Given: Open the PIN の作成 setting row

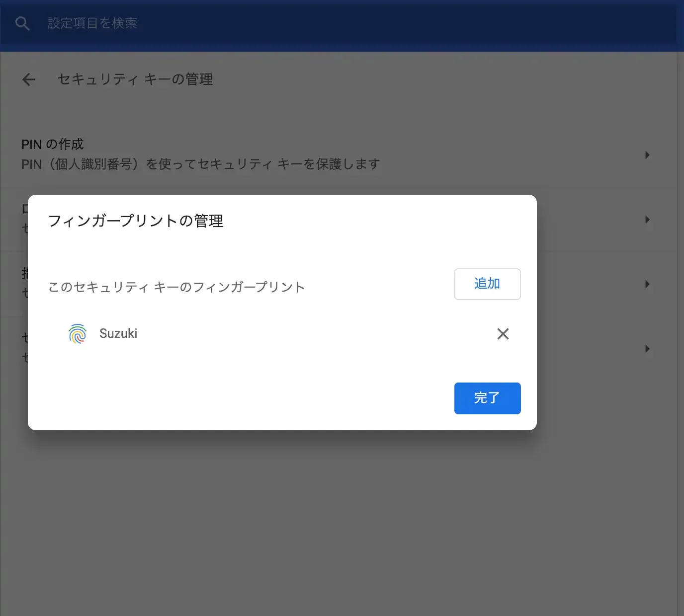Looking at the screenshot, I should tap(53, 145).
